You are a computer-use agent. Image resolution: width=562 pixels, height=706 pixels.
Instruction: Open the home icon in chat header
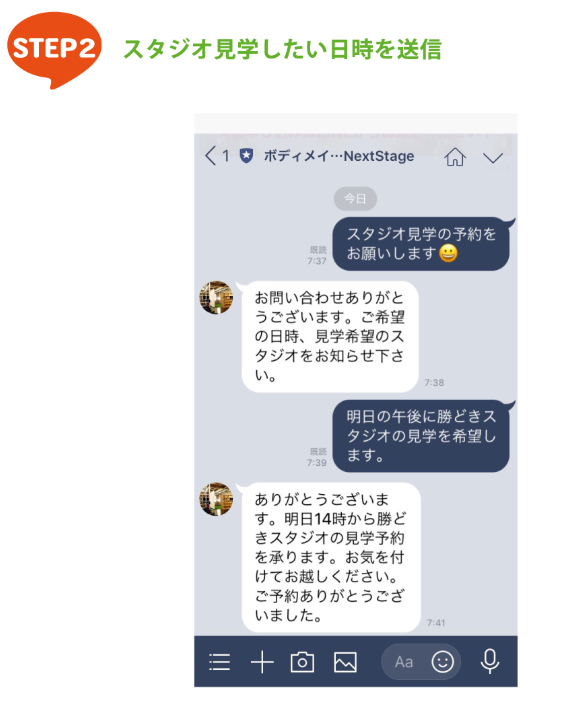click(455, 157)
